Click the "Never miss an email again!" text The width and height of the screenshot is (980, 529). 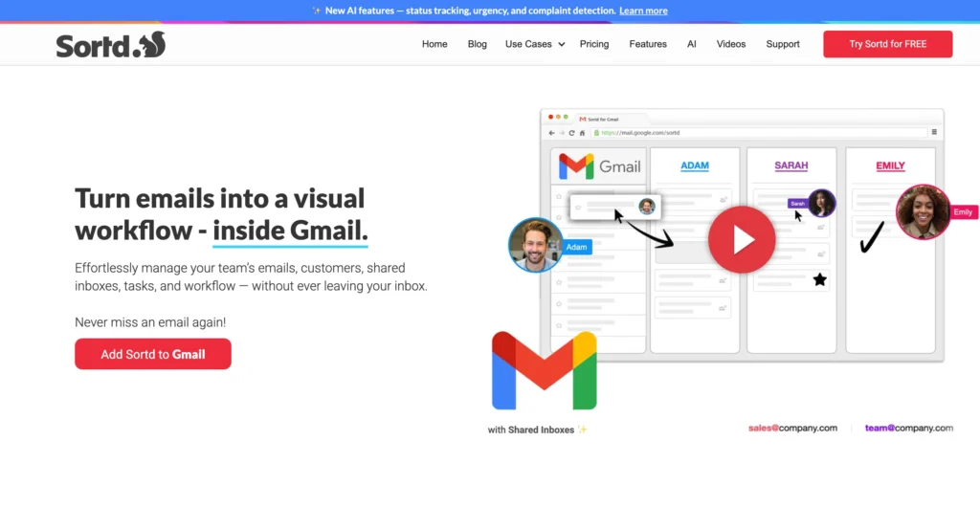coord(150,322)
